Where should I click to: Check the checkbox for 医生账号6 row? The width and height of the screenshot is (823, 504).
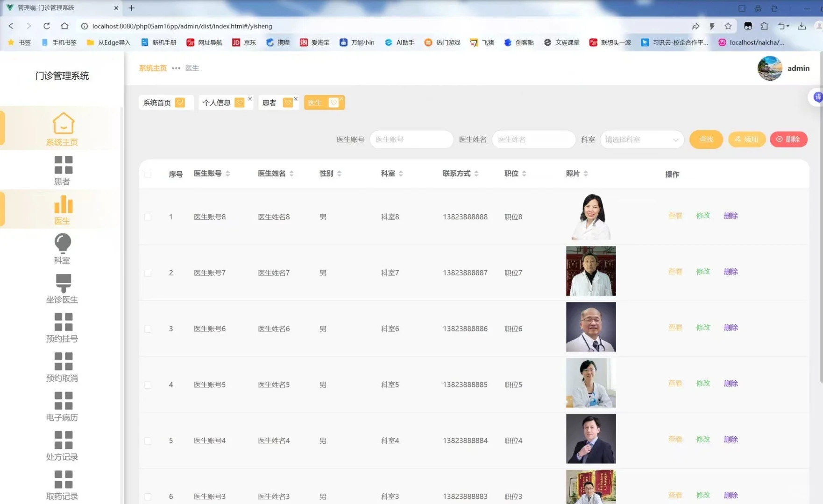[x=148, y=329]
